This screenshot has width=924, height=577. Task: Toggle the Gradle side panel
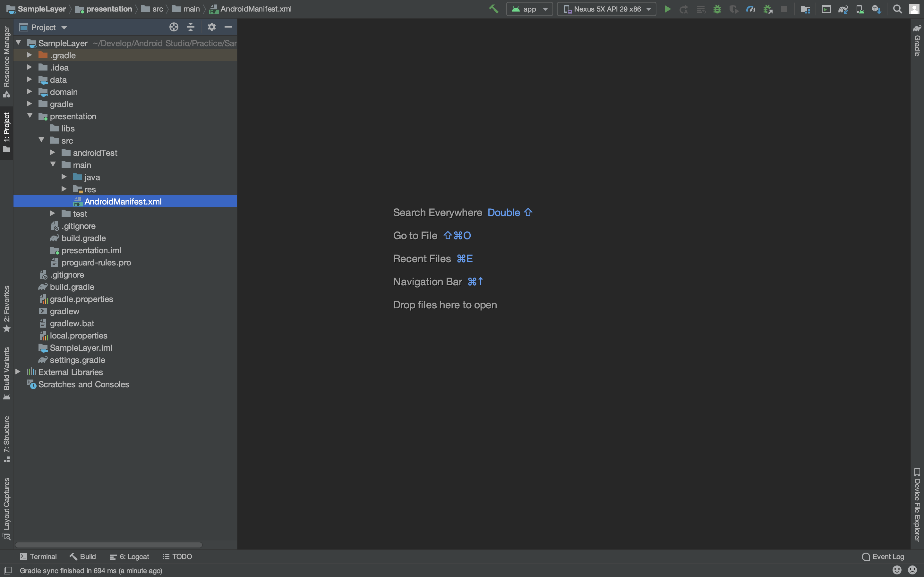pyautogui.click(x=917, y=41)
